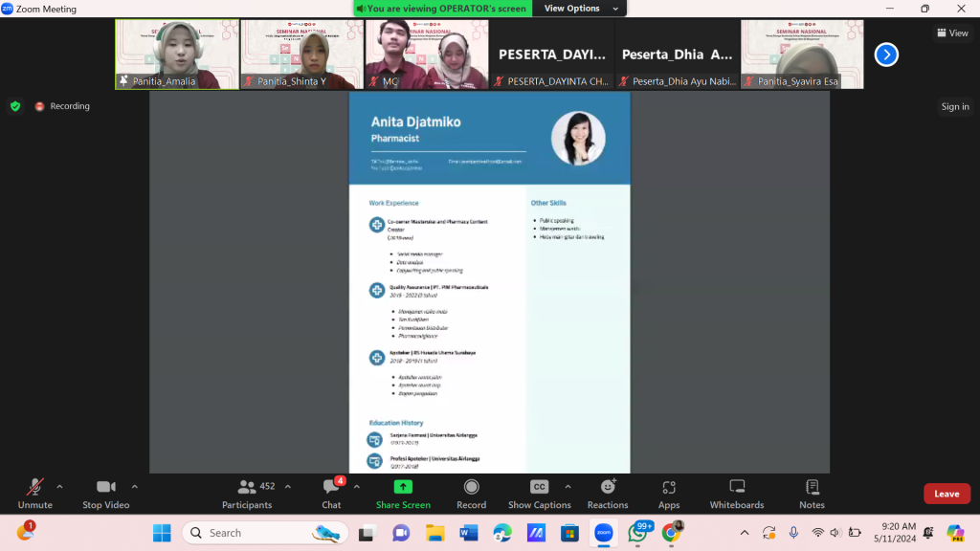Open the Apps panel

coord(669,494)
